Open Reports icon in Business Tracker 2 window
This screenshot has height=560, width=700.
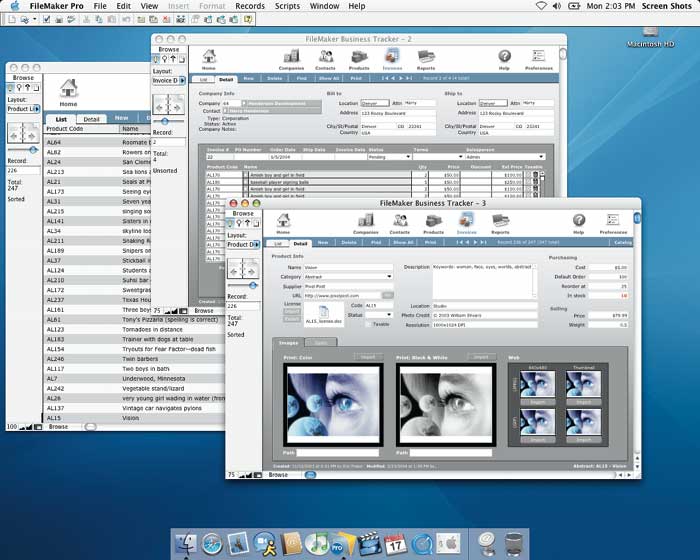[x=426, y=57]
